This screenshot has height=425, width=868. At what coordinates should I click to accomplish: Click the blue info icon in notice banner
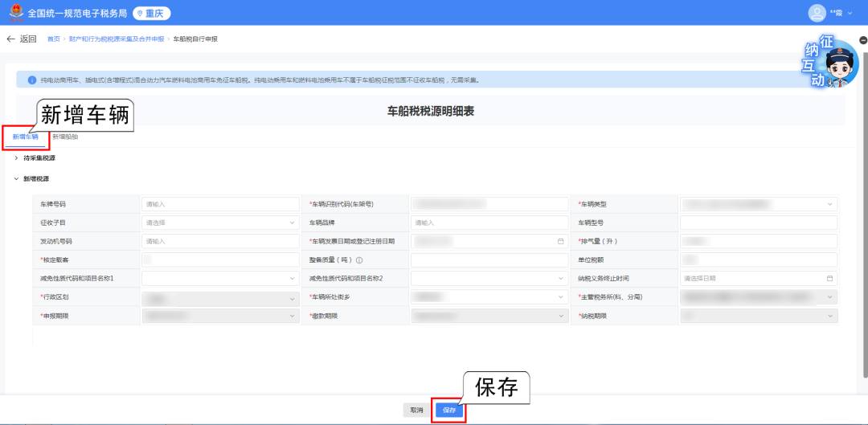point(32,80)
